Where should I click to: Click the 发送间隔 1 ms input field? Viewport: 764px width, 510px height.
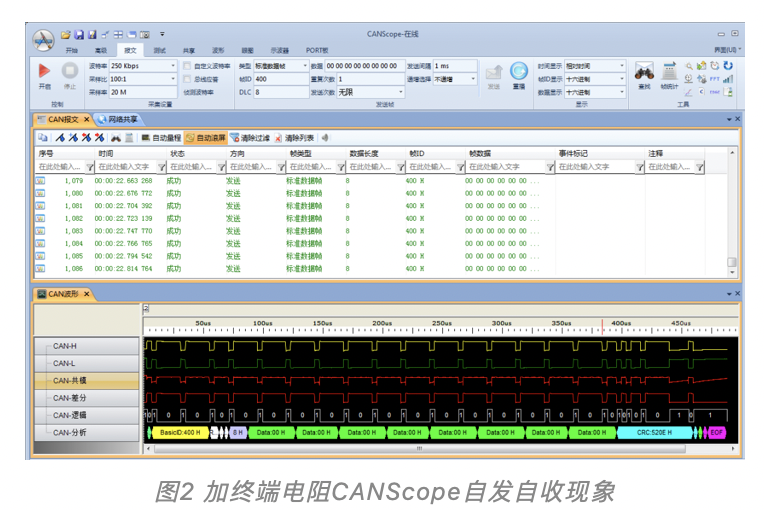point(455,66)
